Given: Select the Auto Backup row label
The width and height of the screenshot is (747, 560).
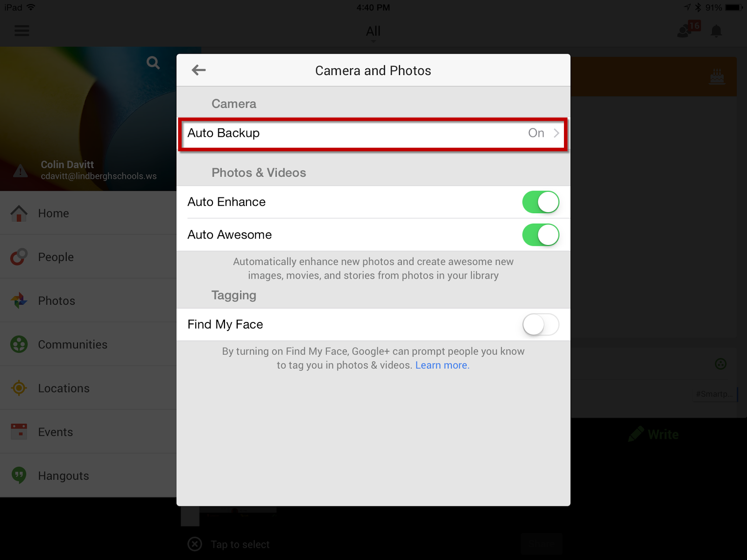Looking at the screenshot, I should [223, 133].
